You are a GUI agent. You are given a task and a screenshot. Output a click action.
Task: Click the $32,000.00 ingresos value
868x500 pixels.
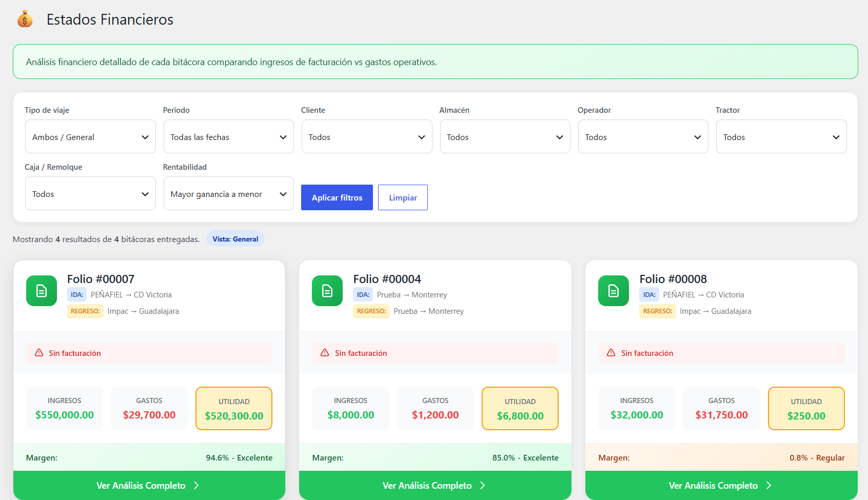[637, 415]
